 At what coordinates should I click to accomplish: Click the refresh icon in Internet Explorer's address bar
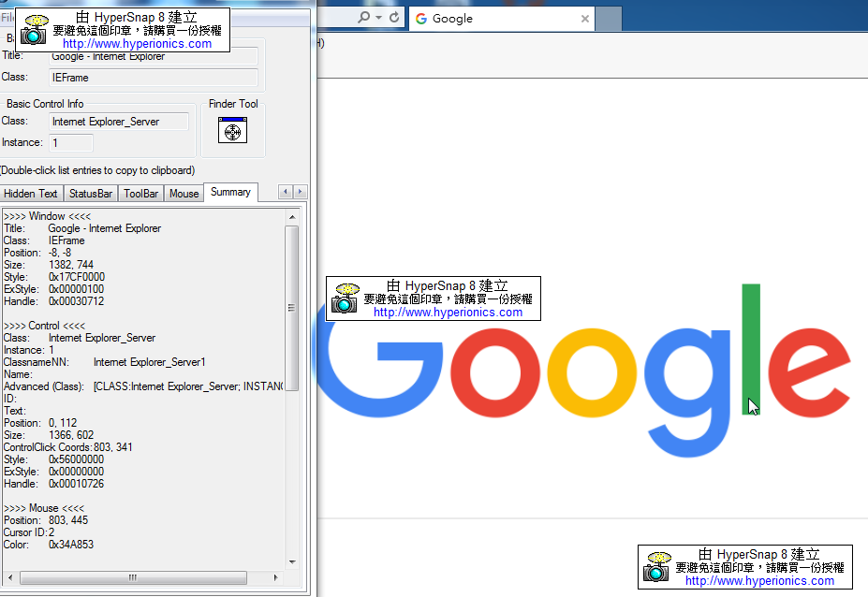(x=394, y=17)
